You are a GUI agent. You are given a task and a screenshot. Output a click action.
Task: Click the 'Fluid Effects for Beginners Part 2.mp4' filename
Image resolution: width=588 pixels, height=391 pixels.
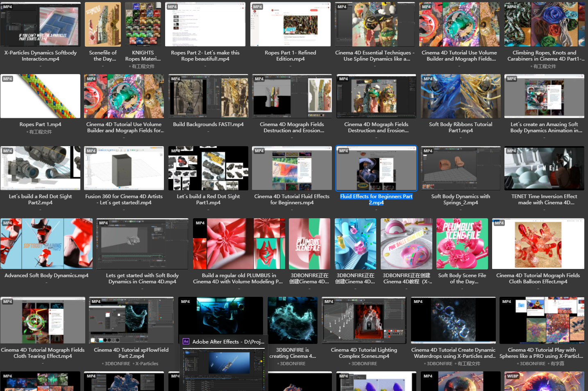coord(376,199)
